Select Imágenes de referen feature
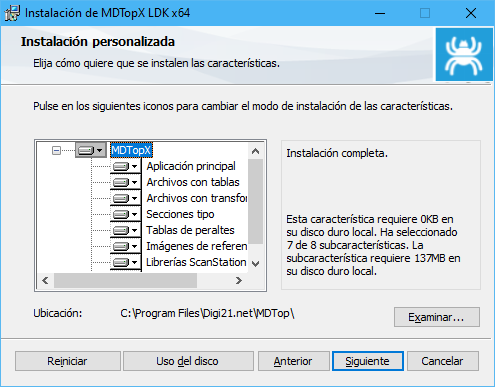 click(x=197, y=246)
